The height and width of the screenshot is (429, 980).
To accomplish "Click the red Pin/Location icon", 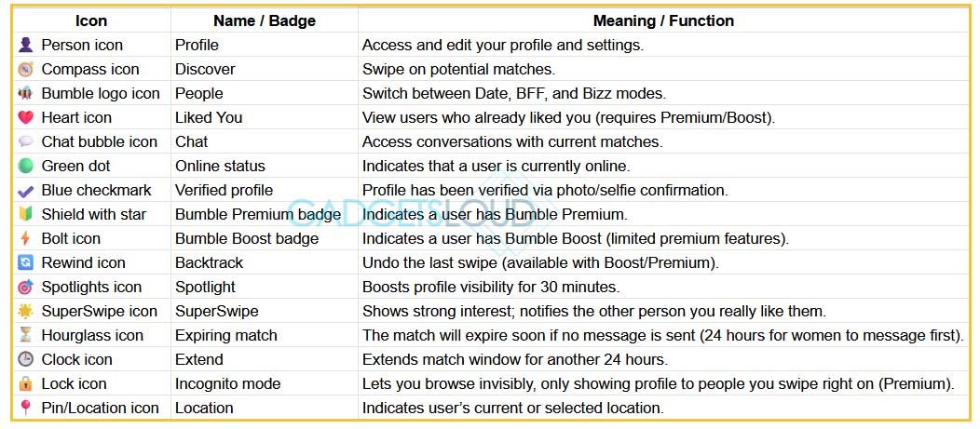I will click(26, 408).
